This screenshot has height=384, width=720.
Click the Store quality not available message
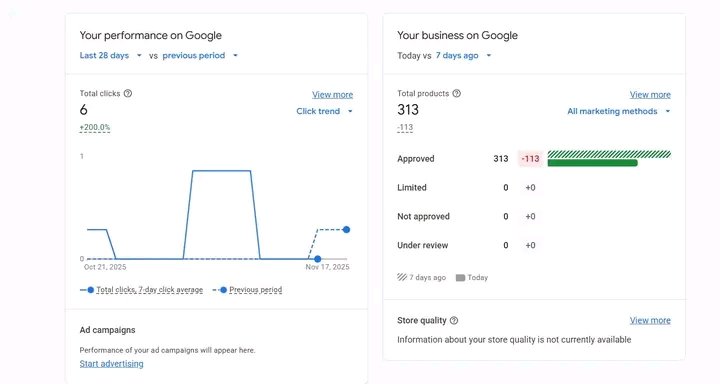(x=514, y=340)
